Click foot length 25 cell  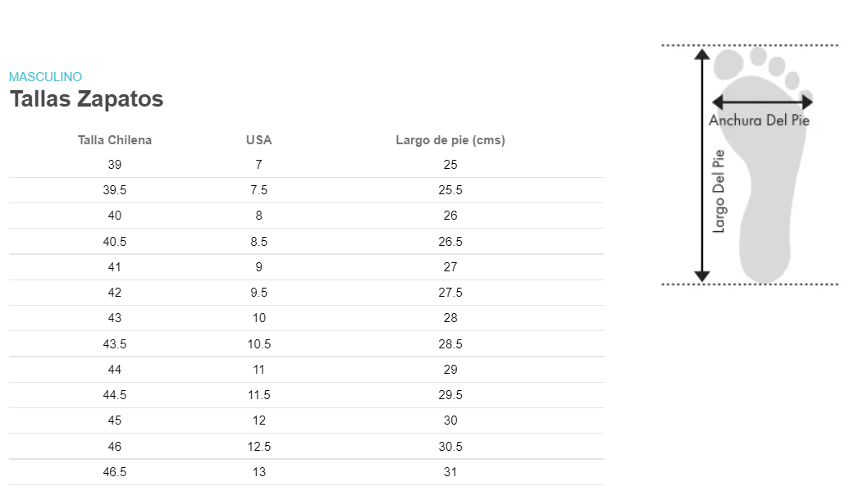coord(450,165)
